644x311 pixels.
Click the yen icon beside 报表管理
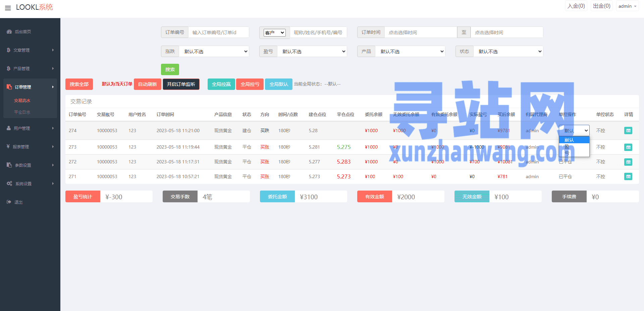pos(8,147)
